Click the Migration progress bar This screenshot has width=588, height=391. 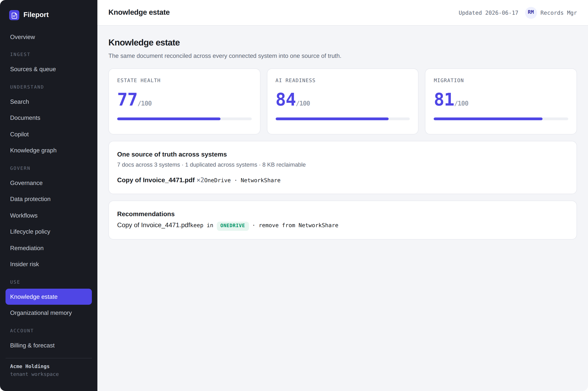pos(501,119)
